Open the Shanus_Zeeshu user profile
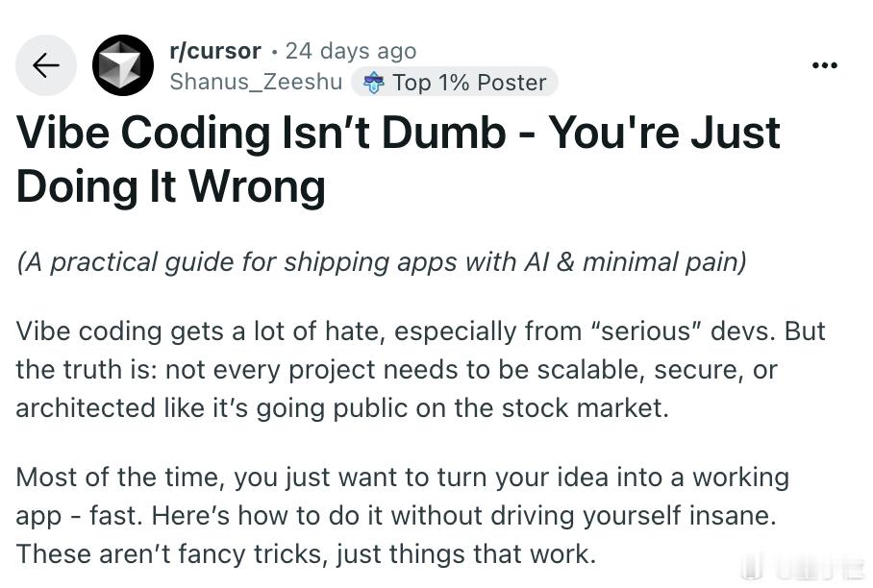This screenshot has width=873, height=588. coord(256,82)
